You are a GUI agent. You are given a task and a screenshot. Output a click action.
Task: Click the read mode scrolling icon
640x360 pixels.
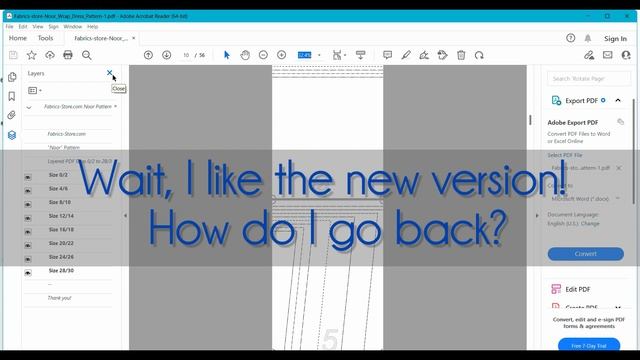point(360,55)
